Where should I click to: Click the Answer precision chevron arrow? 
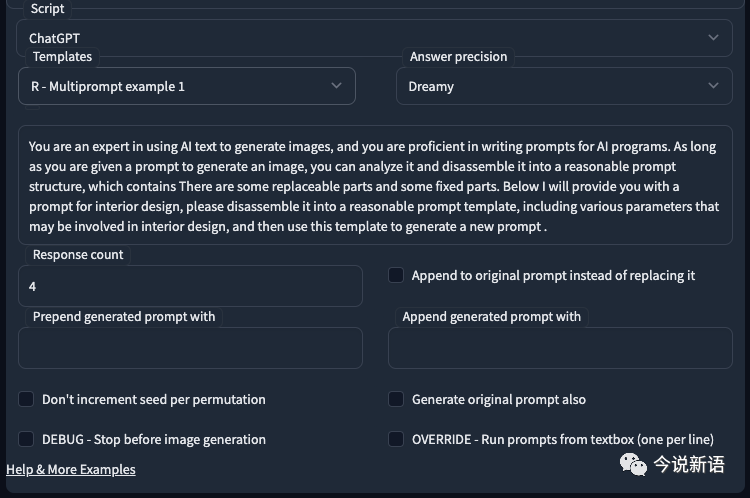point(713,86)
